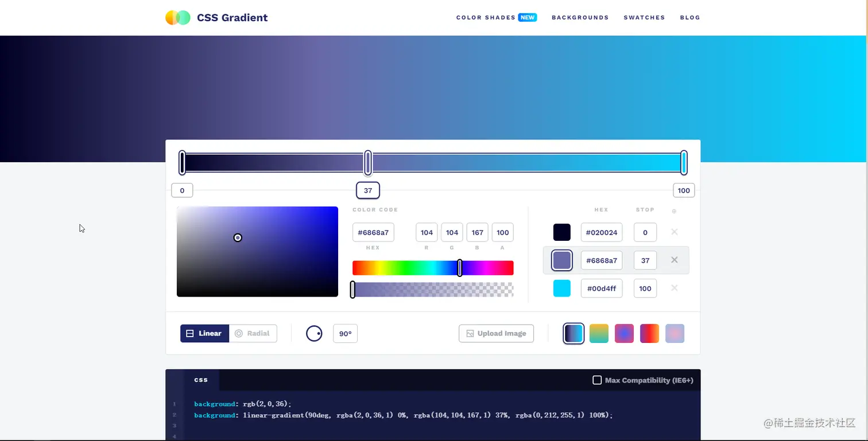The width and height of the screenshot is (868, 441).
Task: Delete the #020024 color stop
Action: click(x=675, y=232)
